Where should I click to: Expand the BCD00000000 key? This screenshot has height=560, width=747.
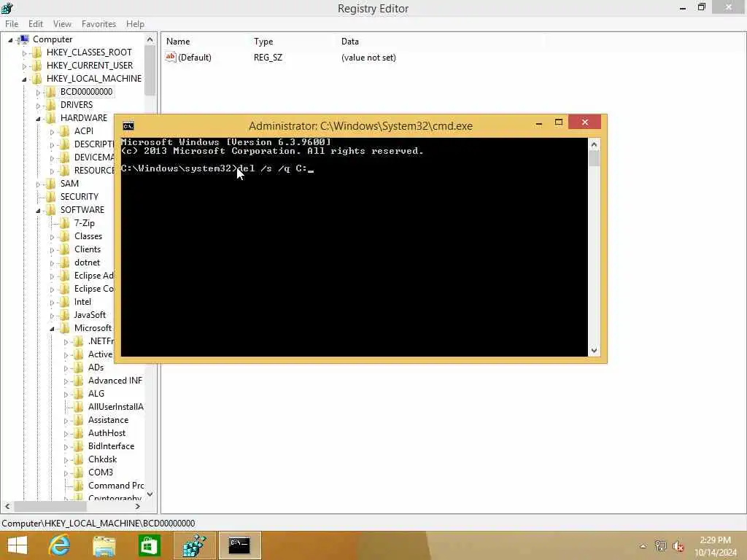pyautogui.click(x=38, y=92)
